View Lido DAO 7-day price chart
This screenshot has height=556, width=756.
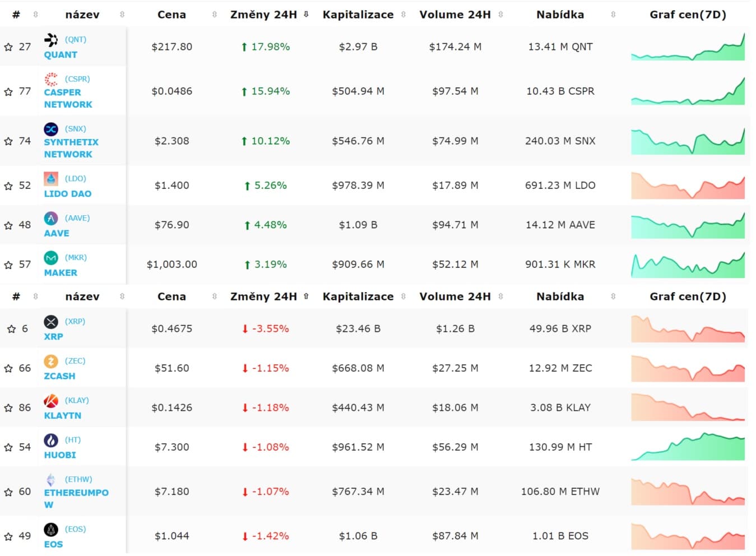688,186
